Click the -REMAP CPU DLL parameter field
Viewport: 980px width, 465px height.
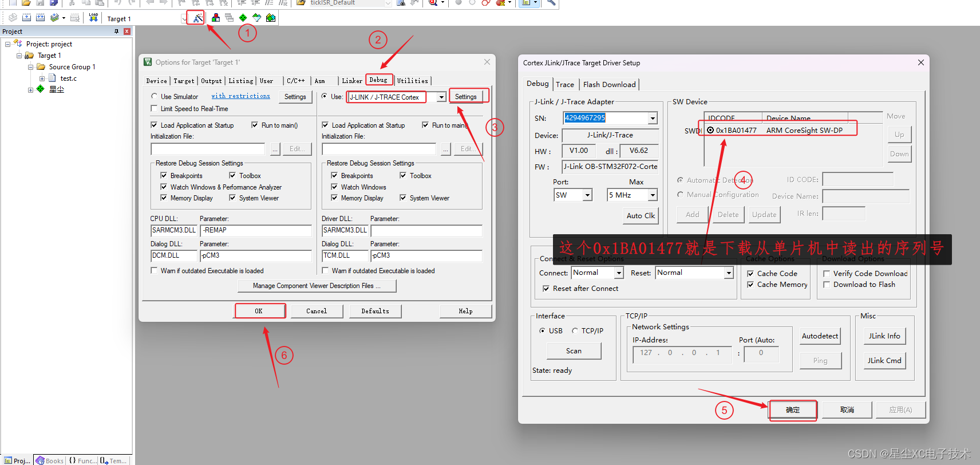(256, 230)
